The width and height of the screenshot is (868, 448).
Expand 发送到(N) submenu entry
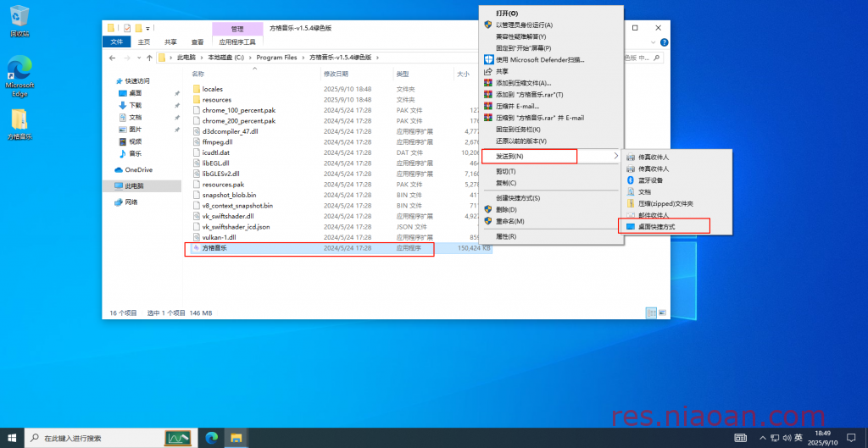coord(551,157)
